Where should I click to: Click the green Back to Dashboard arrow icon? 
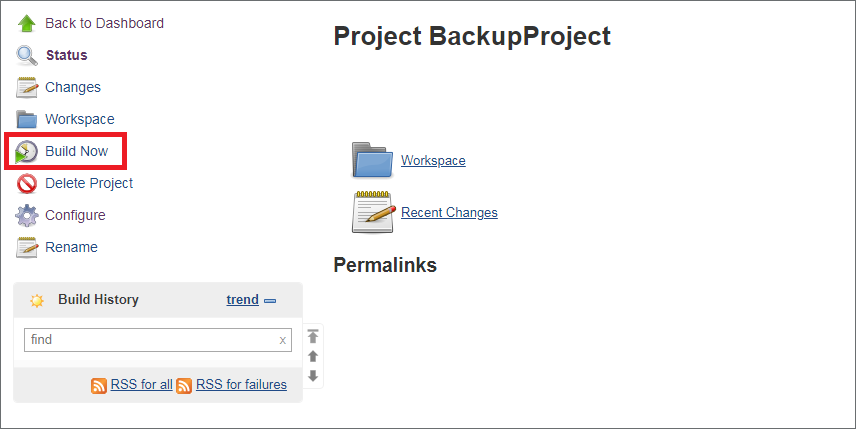26,23
